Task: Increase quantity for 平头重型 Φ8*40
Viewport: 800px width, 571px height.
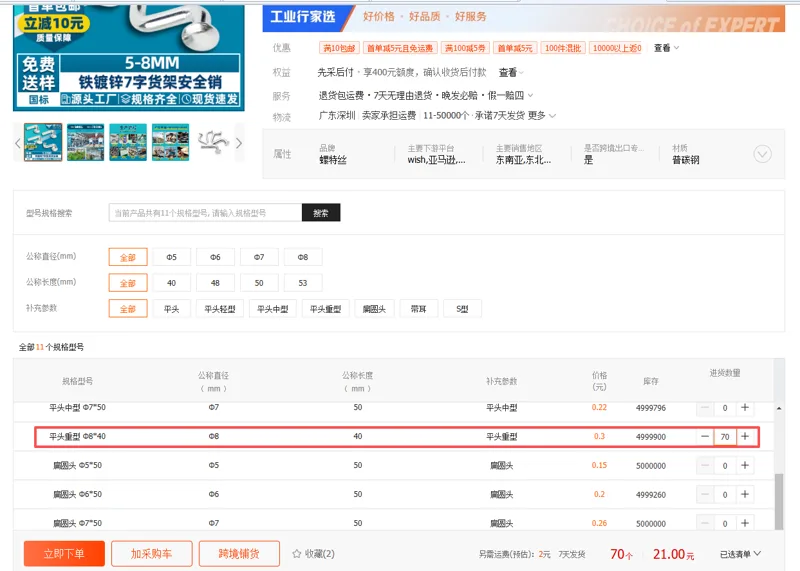Action: pyautogui.click(x=745, y=436)
